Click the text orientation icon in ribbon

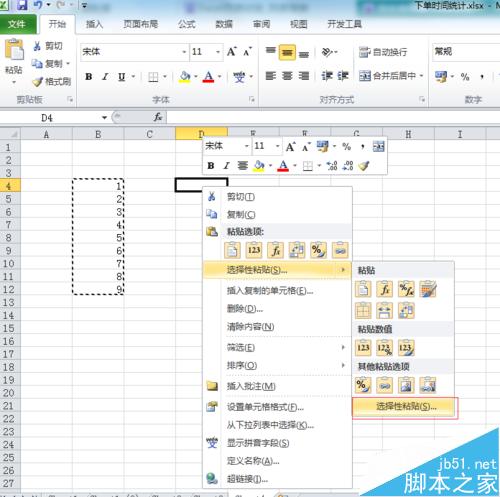click(x=328, y=52)
